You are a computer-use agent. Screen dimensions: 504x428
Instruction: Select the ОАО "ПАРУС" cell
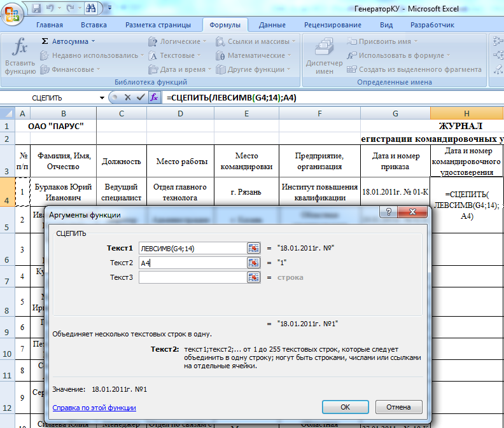[56, 126]
